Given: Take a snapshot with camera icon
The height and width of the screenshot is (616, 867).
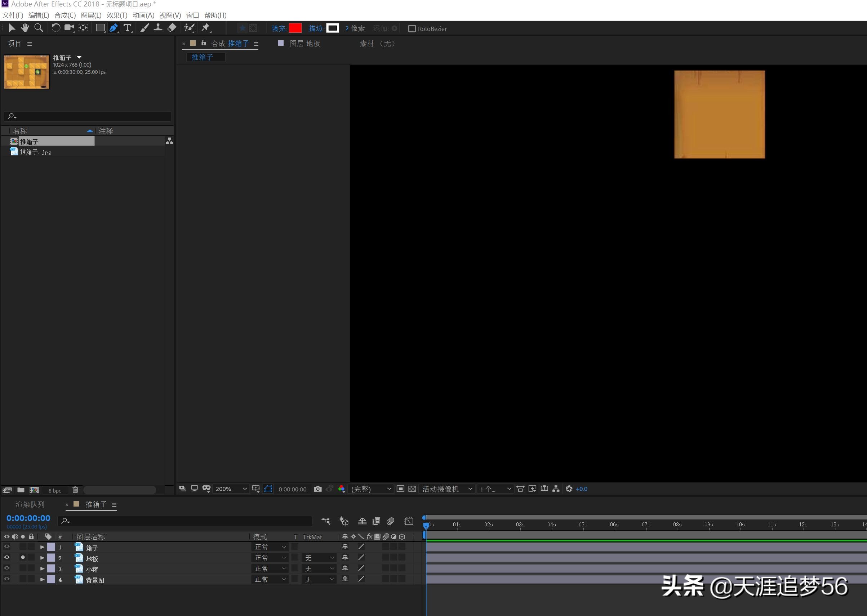Looking at the screenshot, I should point(318,489).
